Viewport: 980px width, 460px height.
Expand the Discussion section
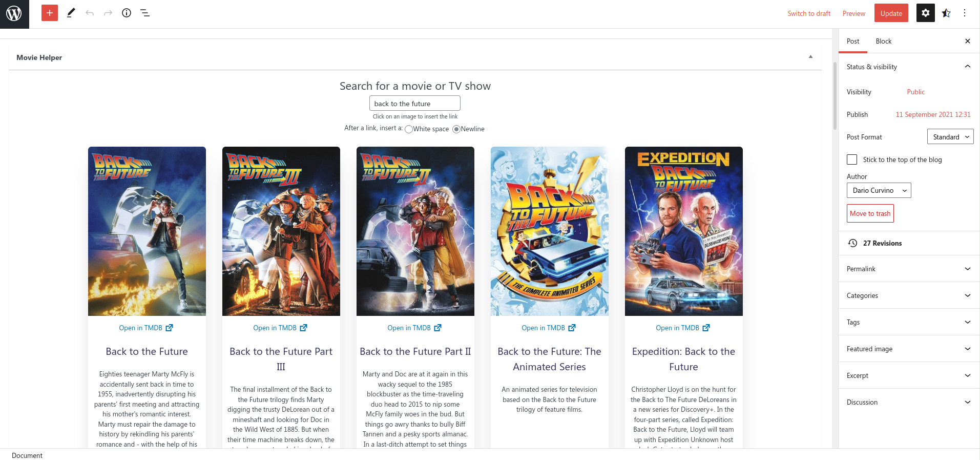(909, 402)
